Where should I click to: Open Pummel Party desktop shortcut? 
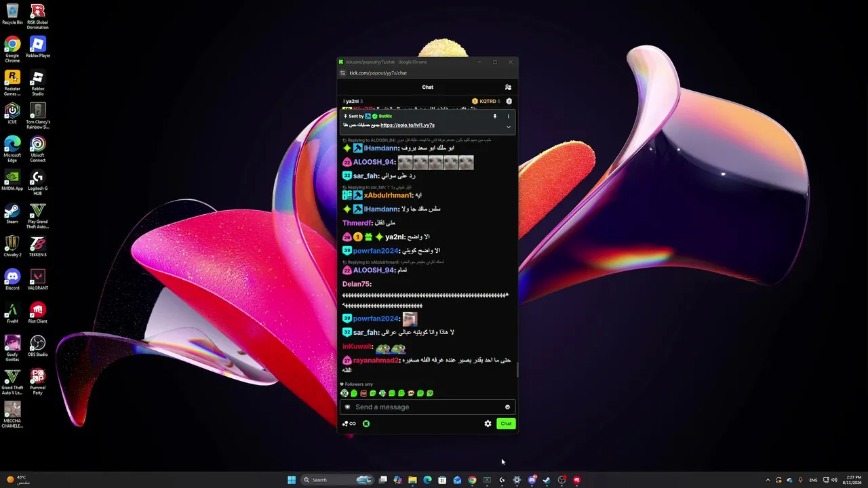(38, 382)
